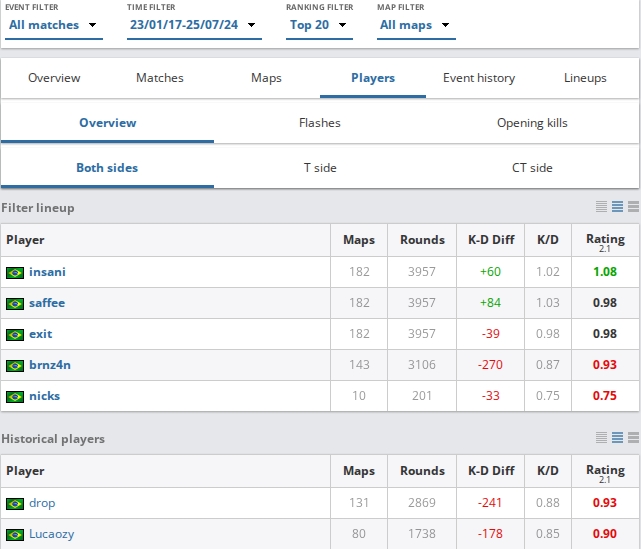Viewport: 641px width, 549px height.
Task: Select compact row density icon in Historical players
Action: pos(601,438)
